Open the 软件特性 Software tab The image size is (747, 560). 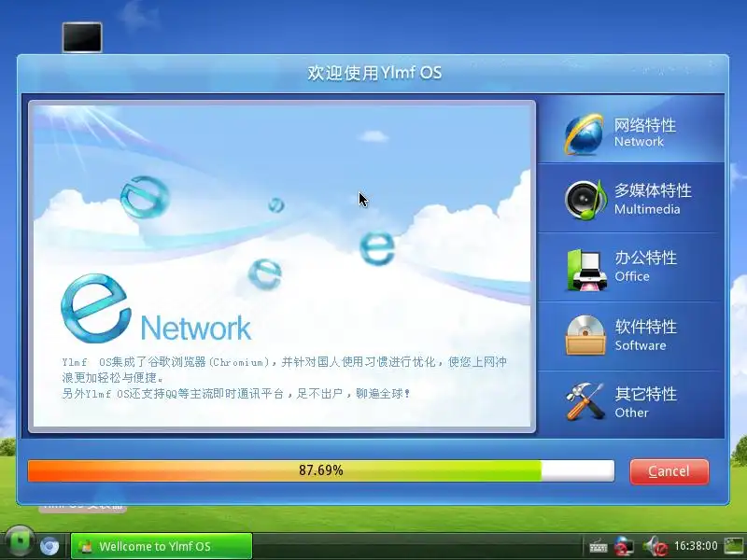631,336
